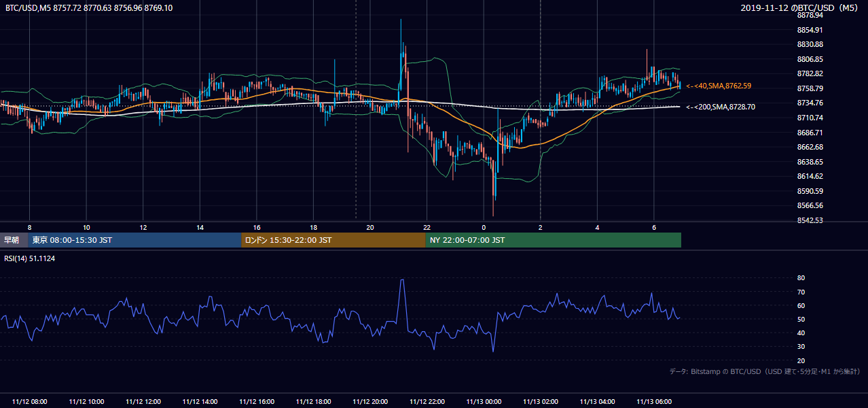Click hour label 14 on price chart axis
Screen dimensions: 868x408
click(x=200, y=227)
